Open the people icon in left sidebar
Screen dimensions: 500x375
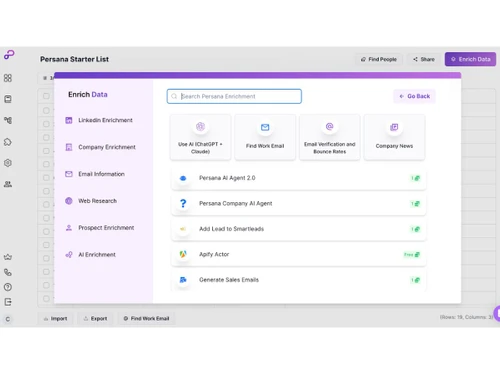click(8, 184)
